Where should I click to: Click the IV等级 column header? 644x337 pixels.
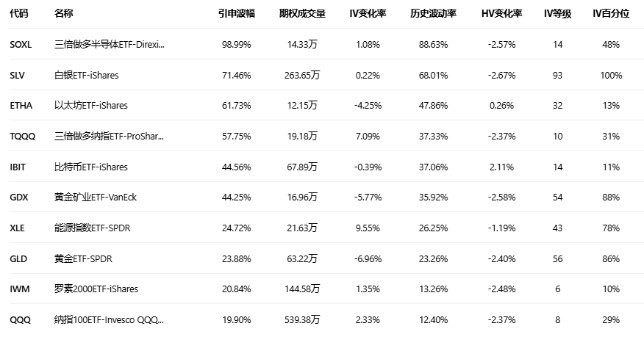(x=557, y=14)
